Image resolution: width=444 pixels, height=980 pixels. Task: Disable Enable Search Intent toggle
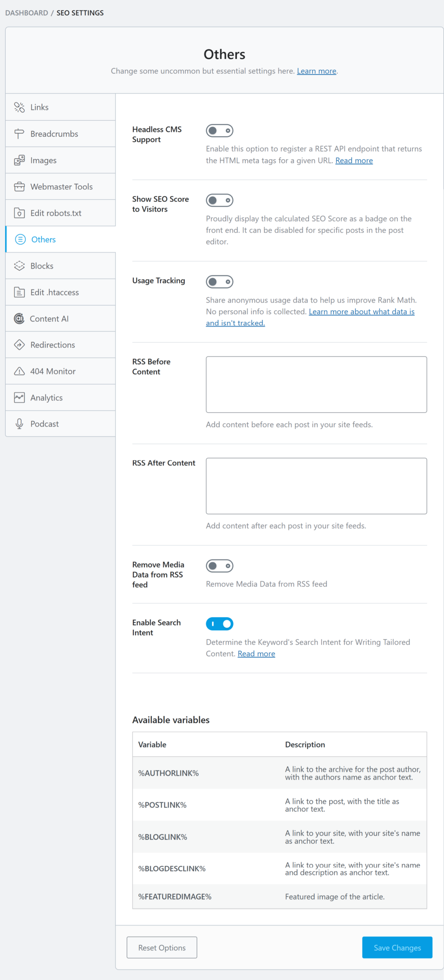pyautogui.click(x=220, y=624)
